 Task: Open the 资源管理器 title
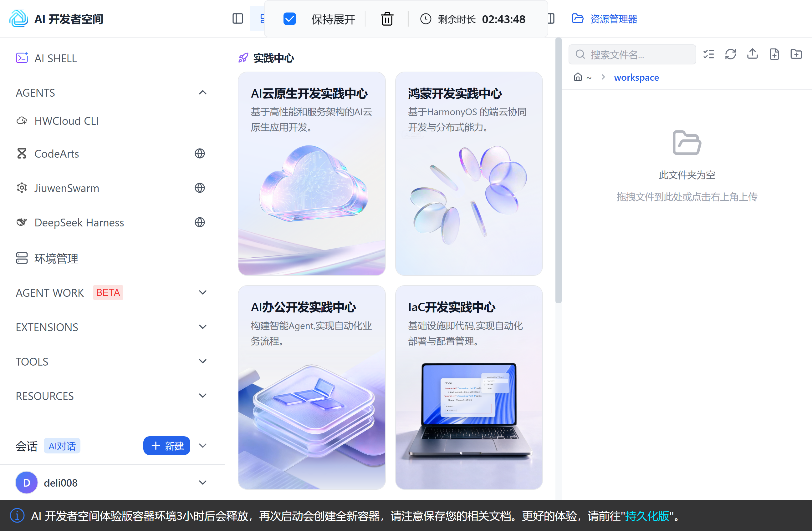pos(614,19)
